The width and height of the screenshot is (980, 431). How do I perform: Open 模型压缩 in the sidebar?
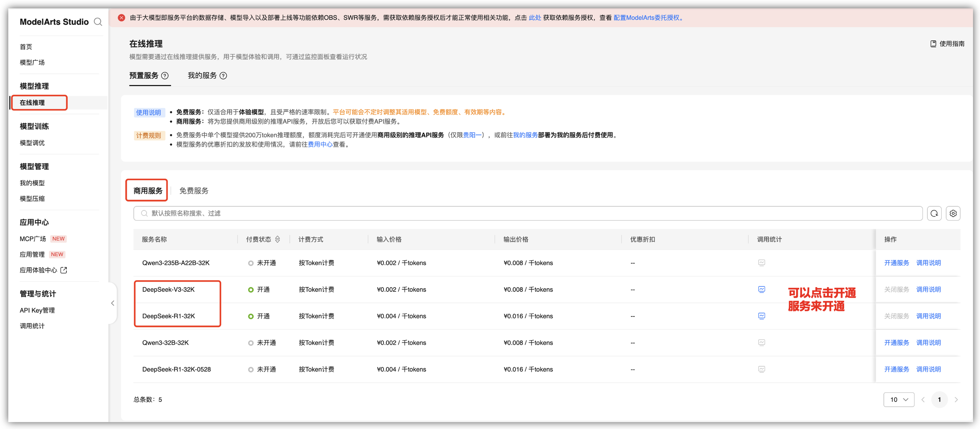32,199
